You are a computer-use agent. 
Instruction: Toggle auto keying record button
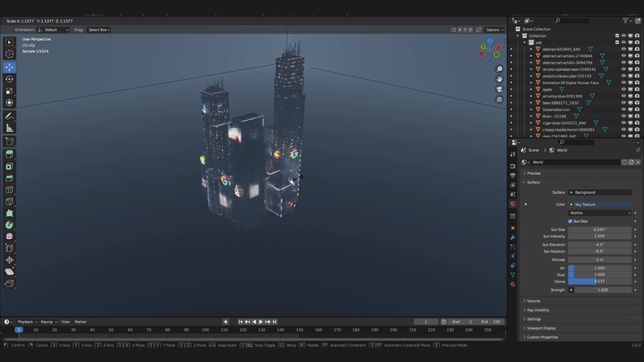click(225, 322)
